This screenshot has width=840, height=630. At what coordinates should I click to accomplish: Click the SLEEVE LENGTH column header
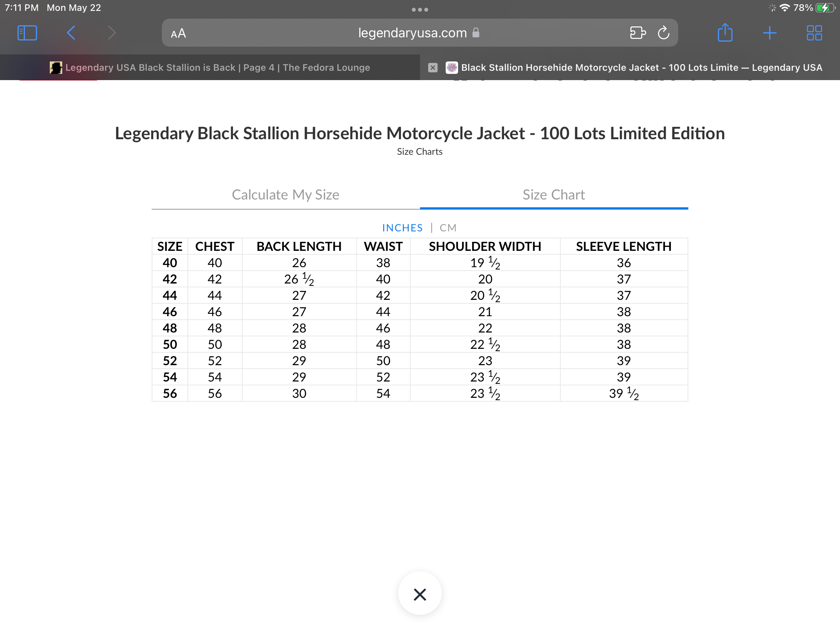pyautogui.click(x=624, y=247)
